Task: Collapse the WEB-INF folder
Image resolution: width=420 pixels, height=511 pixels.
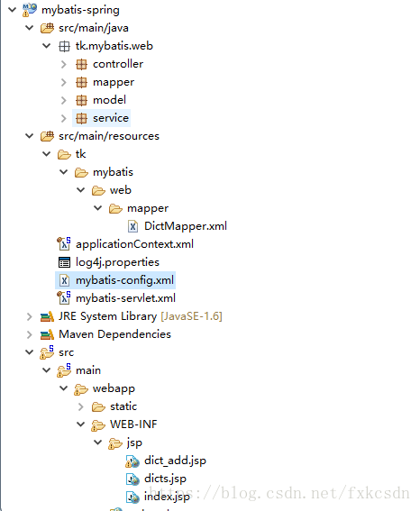Action: (81, 424)
